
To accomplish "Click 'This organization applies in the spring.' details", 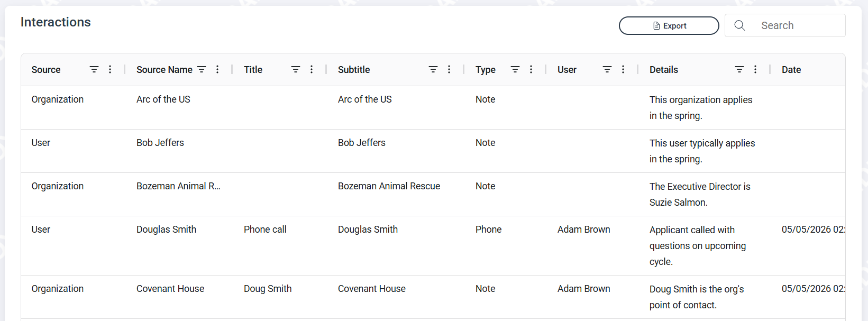I will [x=701, y=108].
